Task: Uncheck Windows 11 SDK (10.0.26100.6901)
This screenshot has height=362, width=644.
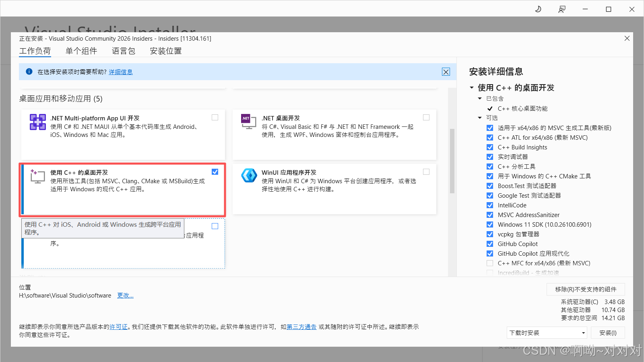Action: point(490,225)
